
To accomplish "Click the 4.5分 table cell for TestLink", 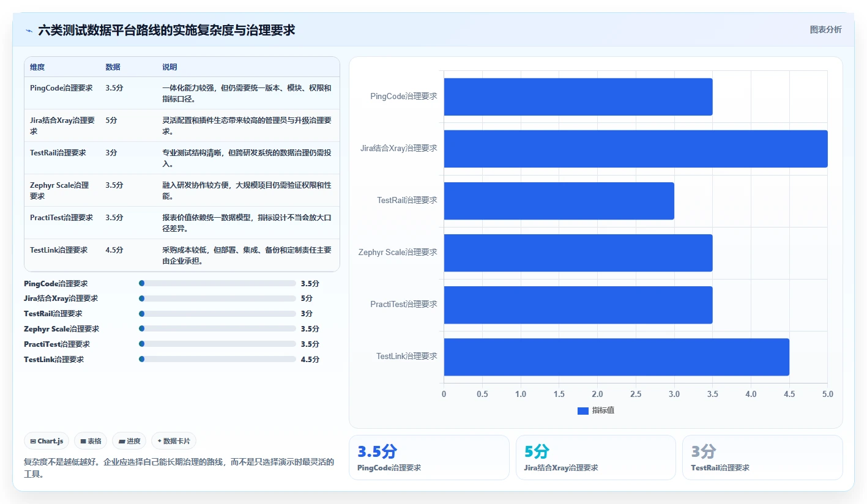I will coord(114,250).
